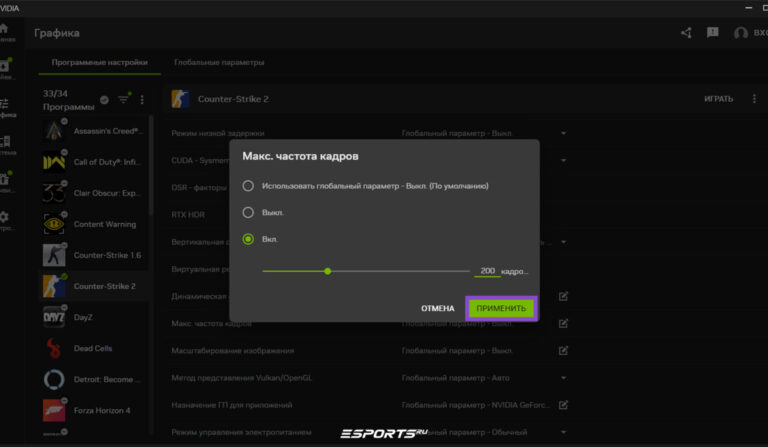Click the edit icon beside Масштабирование изображения
This screenshot has height=447, width=768.
pos(563,351)
